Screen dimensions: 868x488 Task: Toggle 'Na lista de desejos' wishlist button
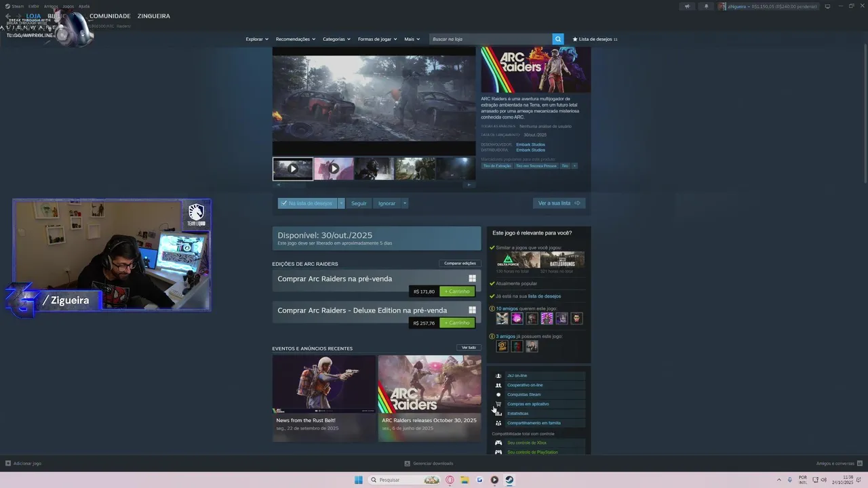coord(307,203)
